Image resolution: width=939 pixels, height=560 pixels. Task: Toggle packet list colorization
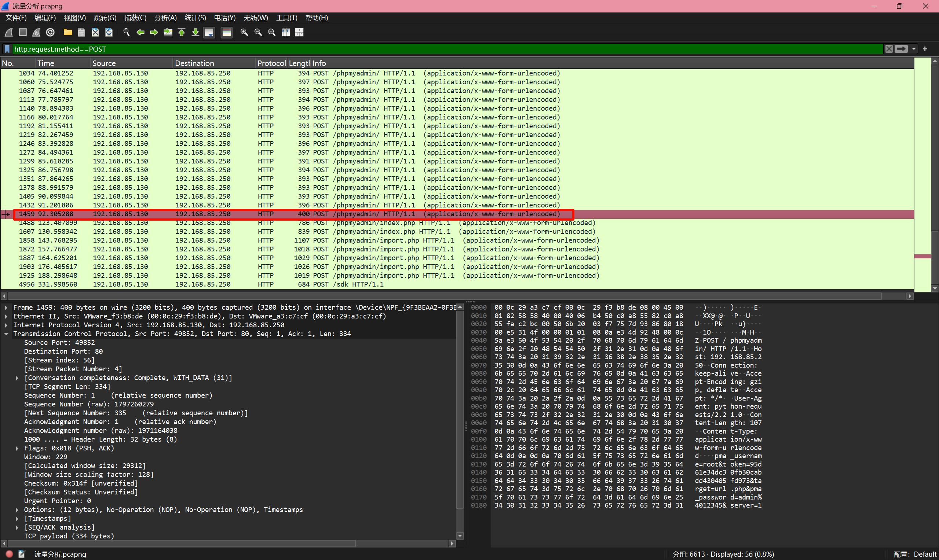(x=227, y=33)
